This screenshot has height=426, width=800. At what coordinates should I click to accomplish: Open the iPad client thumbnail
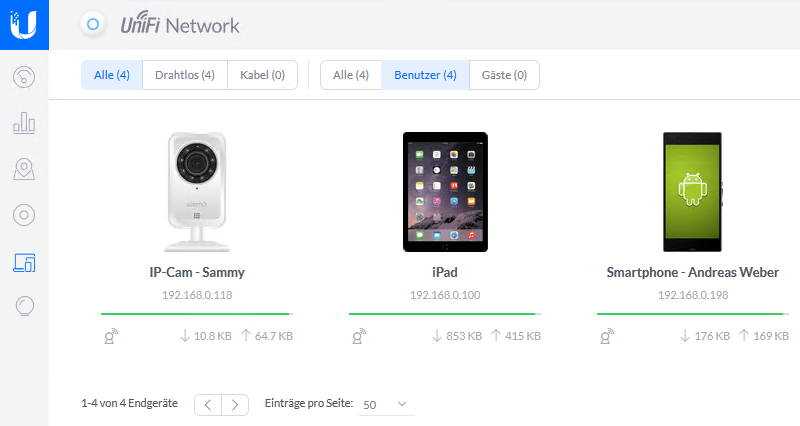(444, 191)
